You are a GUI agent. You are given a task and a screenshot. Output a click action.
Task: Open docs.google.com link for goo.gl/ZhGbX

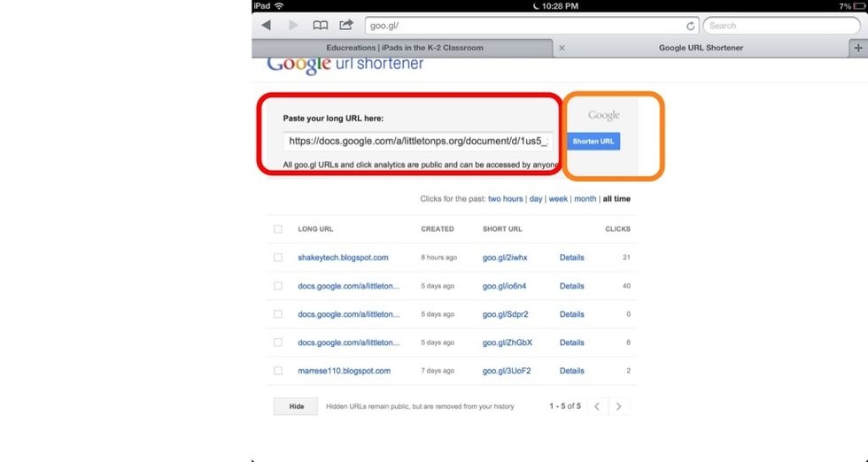tap(348, 343)
